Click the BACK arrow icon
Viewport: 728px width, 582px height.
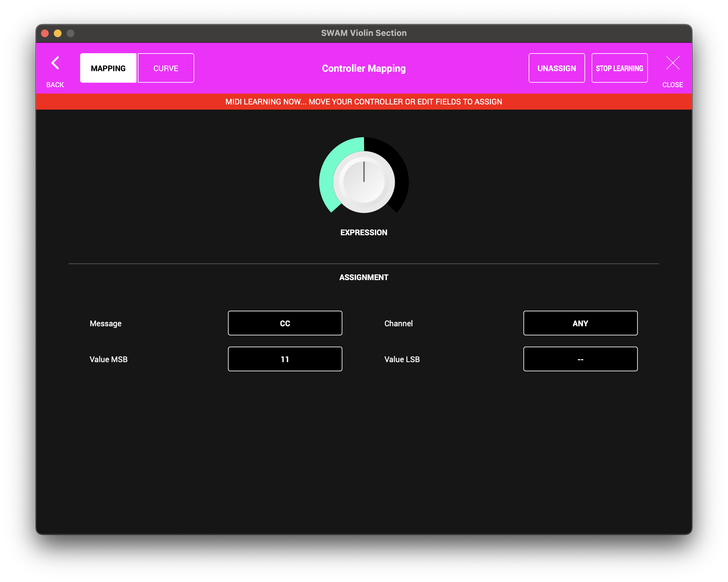55,63
